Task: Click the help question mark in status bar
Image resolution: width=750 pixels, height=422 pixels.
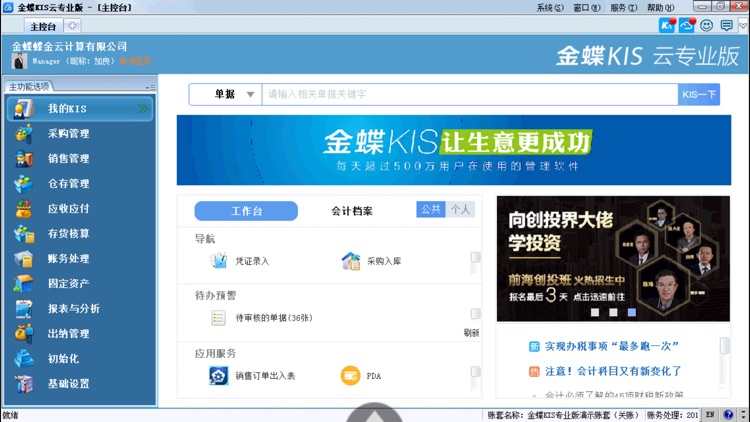Action: point(728,415)
